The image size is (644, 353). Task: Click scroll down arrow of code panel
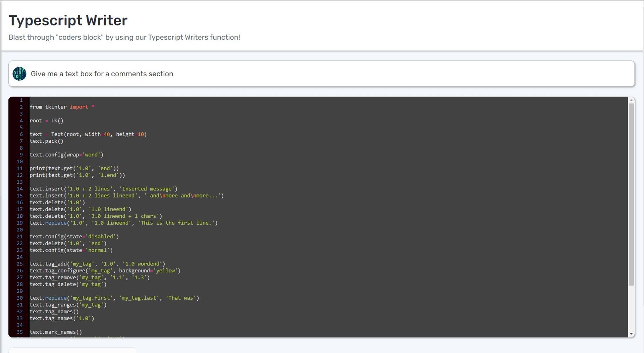pos(632,334)
